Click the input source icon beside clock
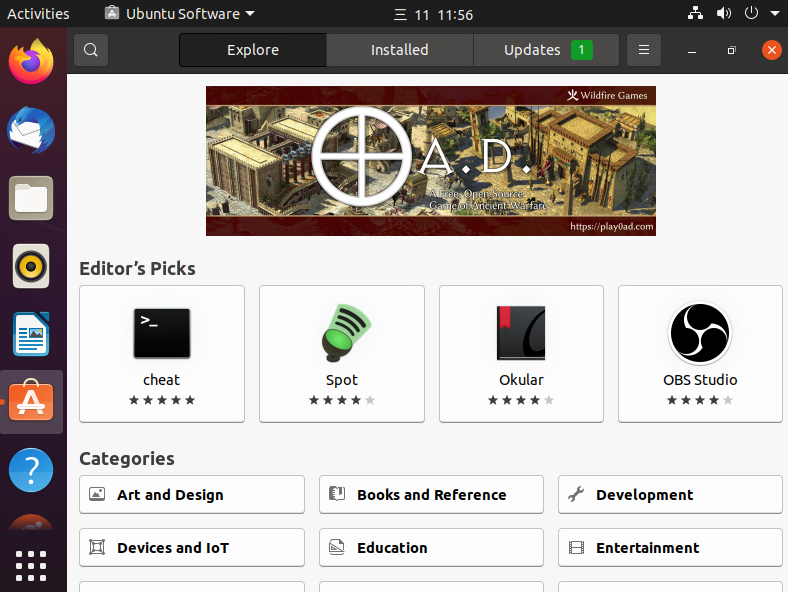Screen dimensions: 788x592 click(x=400, y=15)
